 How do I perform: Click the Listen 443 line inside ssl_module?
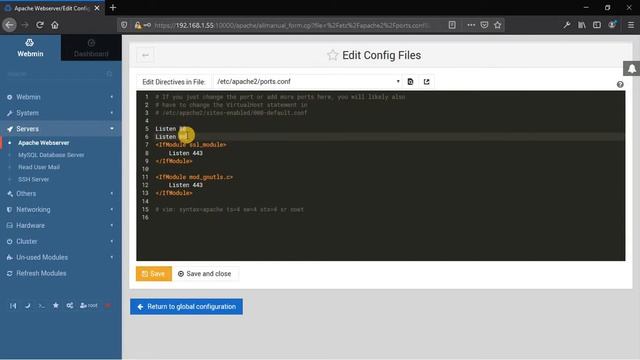186,153
